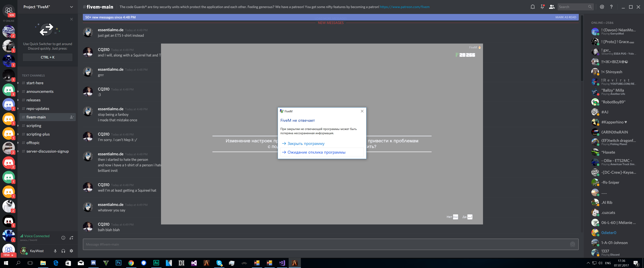This screenshot has height=268, width=644.
Task: Open Google Chrome from taskbar
Action: (x=131, y=263)
